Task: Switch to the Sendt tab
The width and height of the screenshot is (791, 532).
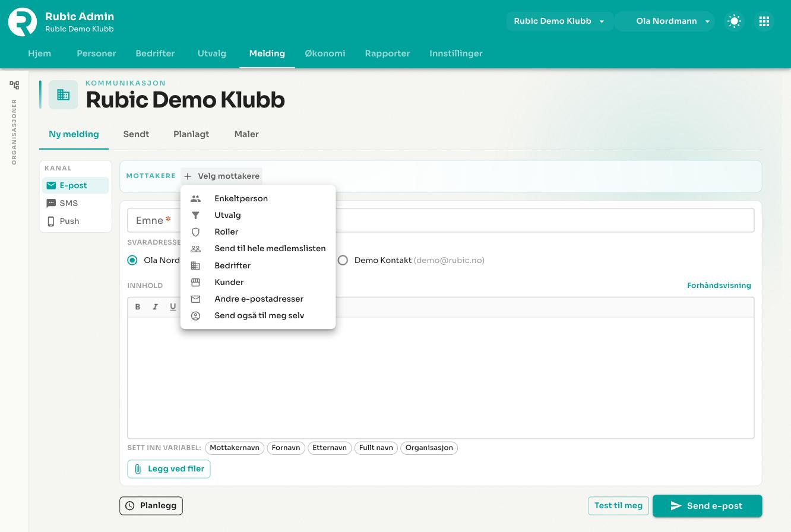Action: click(x=136, y=134)
